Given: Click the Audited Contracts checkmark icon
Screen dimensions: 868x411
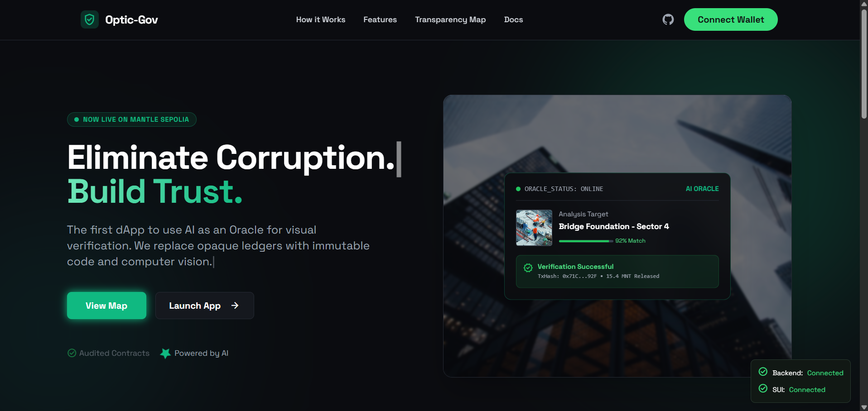Looking at the screenshot, I should pyautogui.click(x=72, y=353).
